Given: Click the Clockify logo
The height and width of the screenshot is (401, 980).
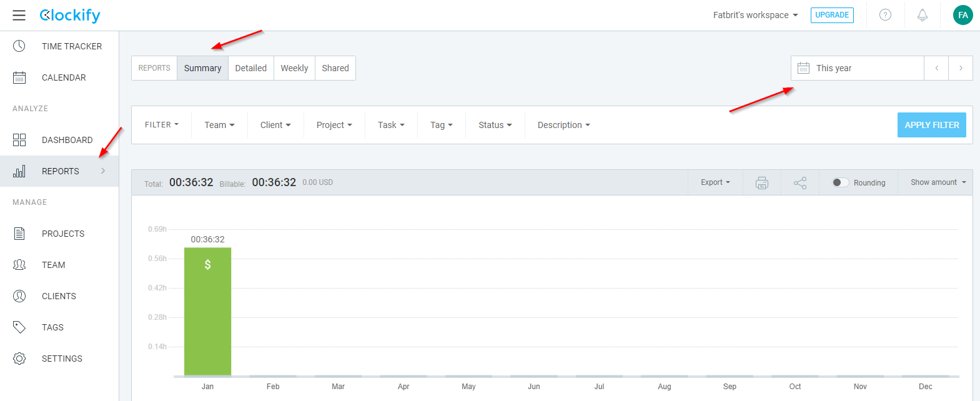Looking at the screenshot, I should [69, 15].
